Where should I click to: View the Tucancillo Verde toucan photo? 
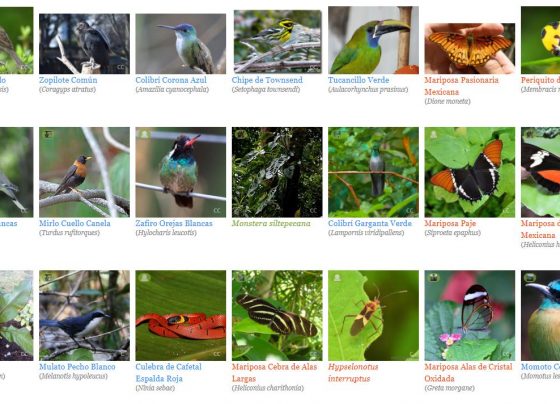tap(373, 40)
